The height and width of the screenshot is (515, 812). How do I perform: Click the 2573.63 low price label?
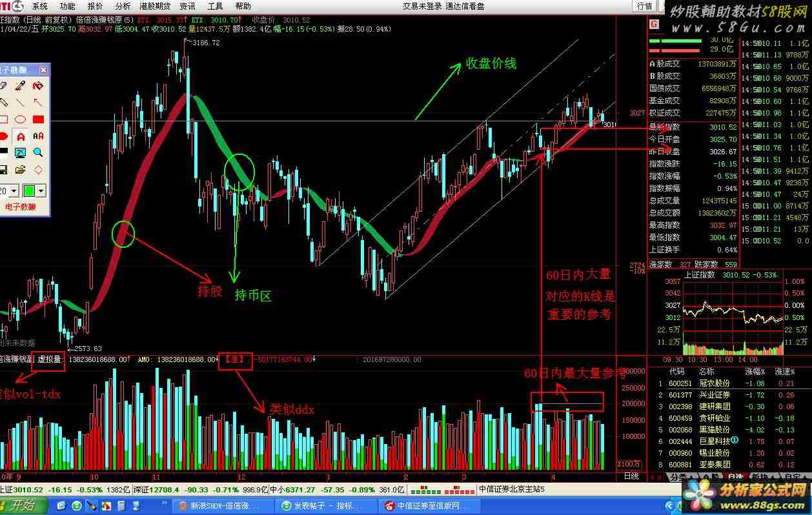pos(89,348)
